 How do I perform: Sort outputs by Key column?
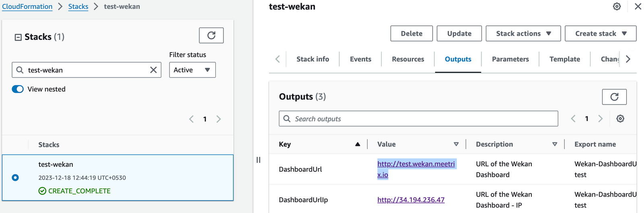pos(357,144)
